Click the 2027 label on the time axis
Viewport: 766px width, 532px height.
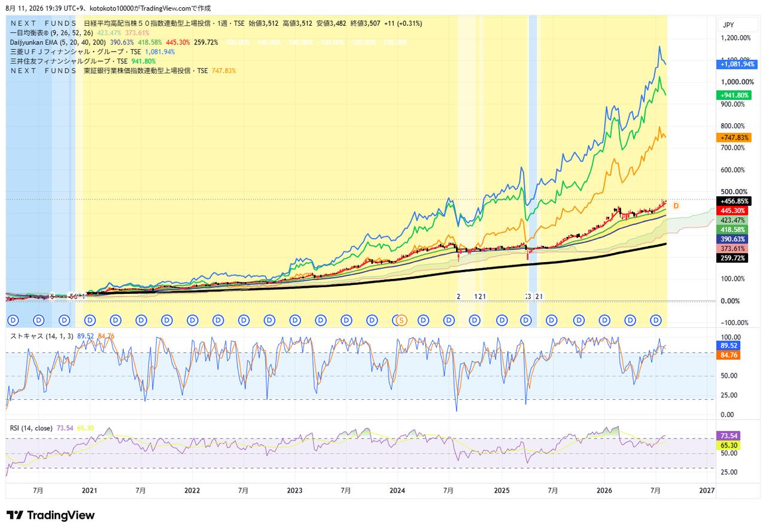707,490
